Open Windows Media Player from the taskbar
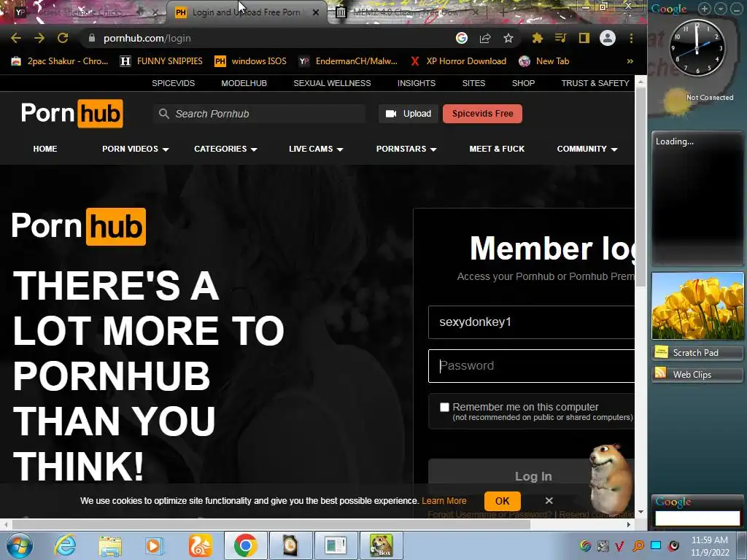Viewport: 747px width, 560px height. (x=155, y=545)
